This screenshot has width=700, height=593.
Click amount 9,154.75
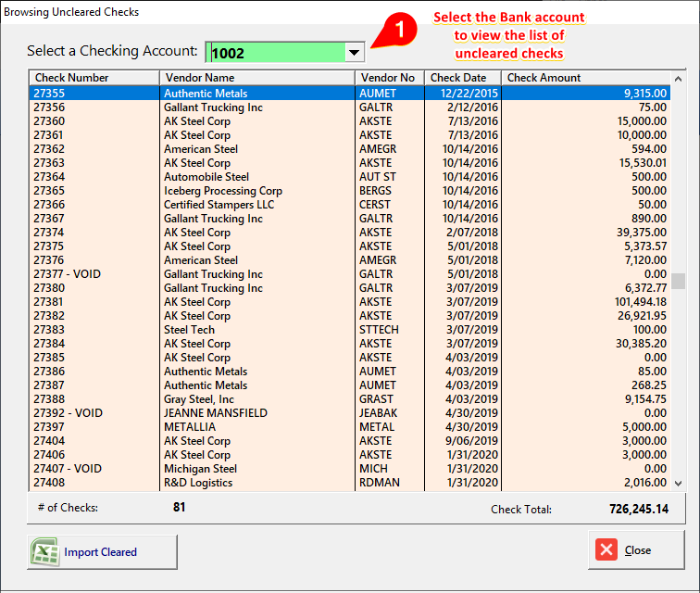click(x=645, y=399)
